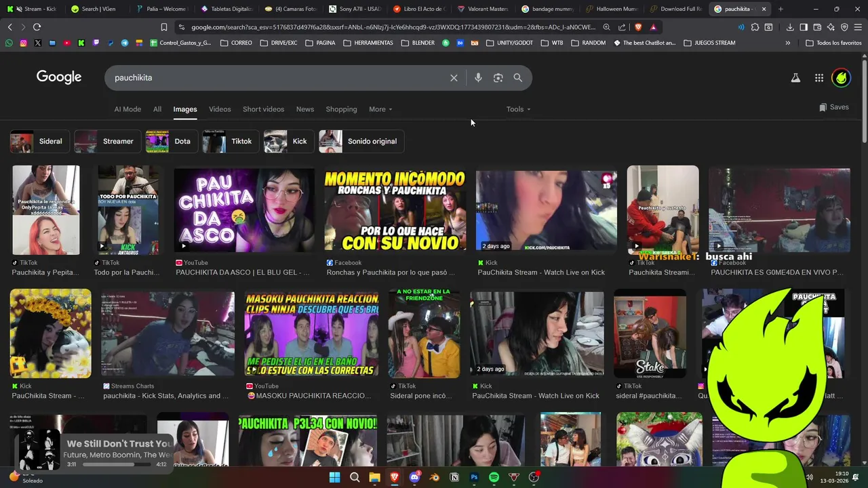This screenshot has height=488, width=868.
Task: Open Streams Charts pauchikita result
Action: tap(167, 333)
